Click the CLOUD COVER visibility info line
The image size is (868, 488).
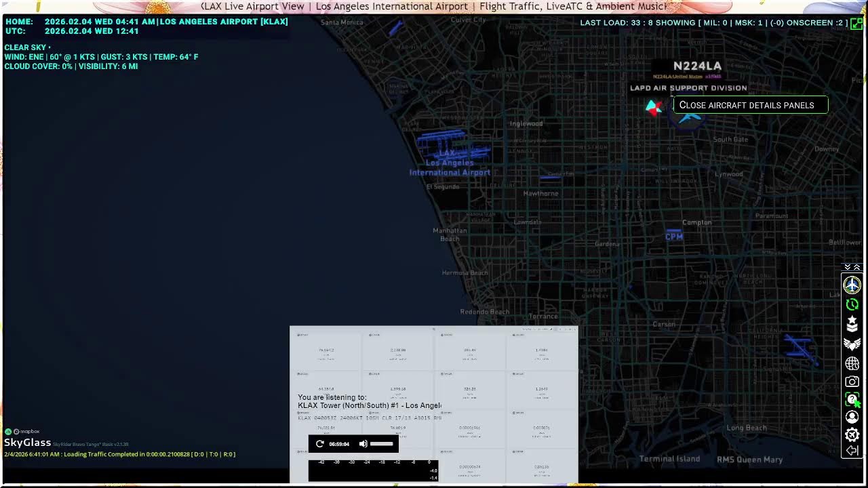click(x=71, y=66)
